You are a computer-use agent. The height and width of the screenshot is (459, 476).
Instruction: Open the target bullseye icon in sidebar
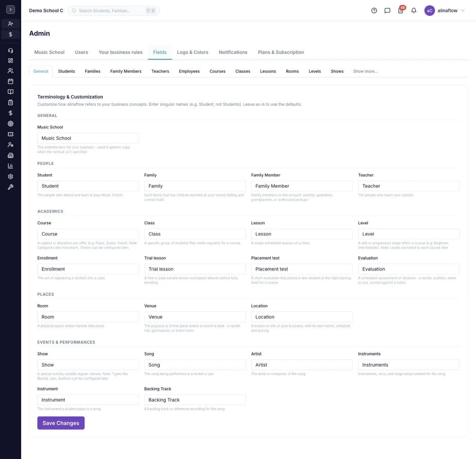tap(11, 124)
